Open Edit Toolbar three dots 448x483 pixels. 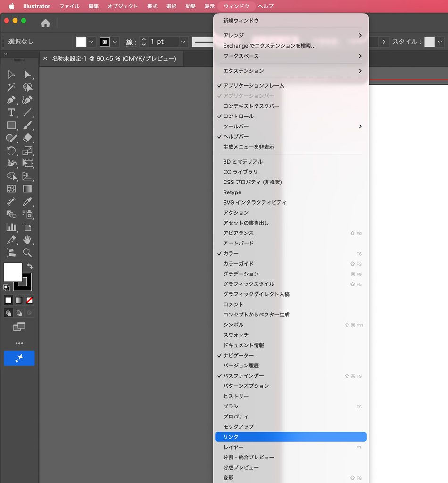point(19,343)
